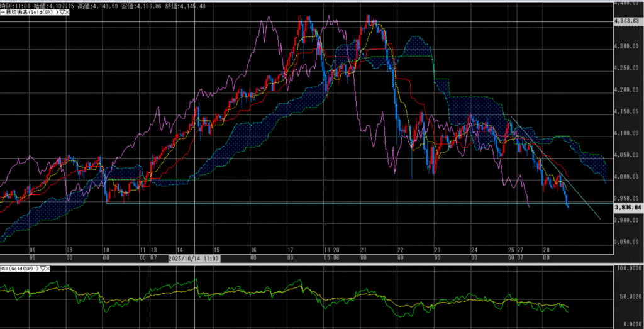Click the 4,200.00 level on price axis

click(x=626, y=90)
